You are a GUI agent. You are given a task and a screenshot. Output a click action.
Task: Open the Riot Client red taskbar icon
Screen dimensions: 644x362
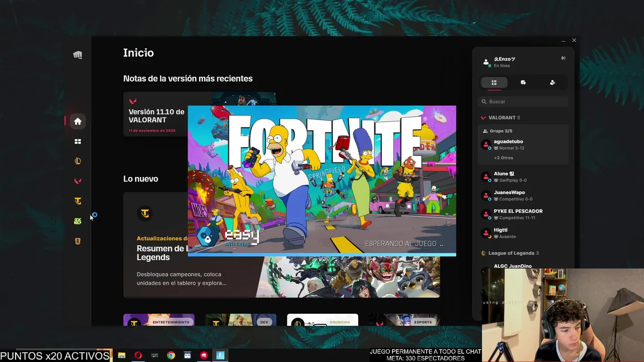204,355
